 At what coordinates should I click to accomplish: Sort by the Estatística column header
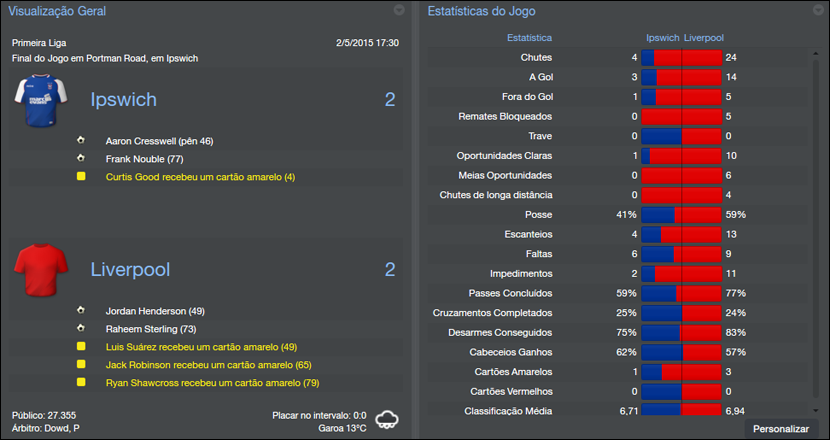coord(529,38)
